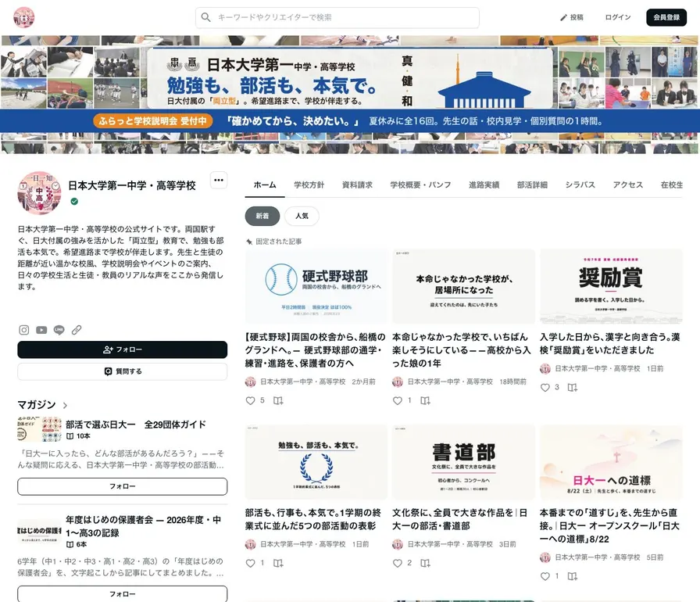Select the 人気 sort pill
The width and height of the screenshot is (700, 602).
click(x=302, y=216)
